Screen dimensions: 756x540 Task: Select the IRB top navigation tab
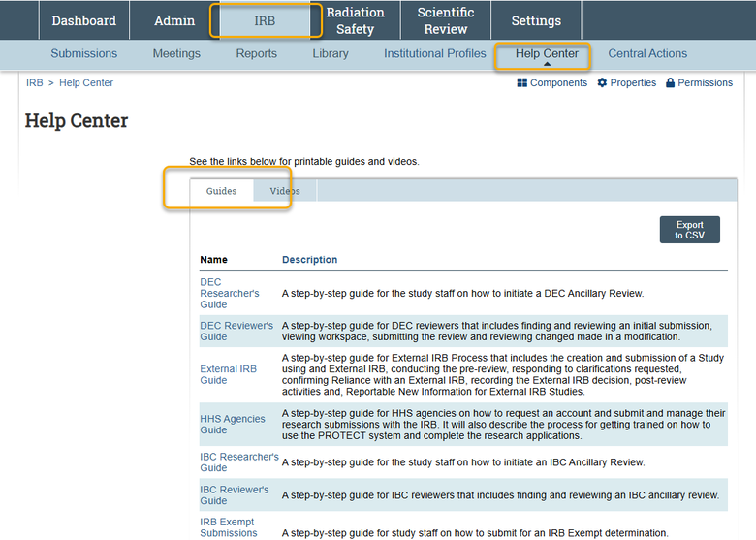tap(265, 20)
